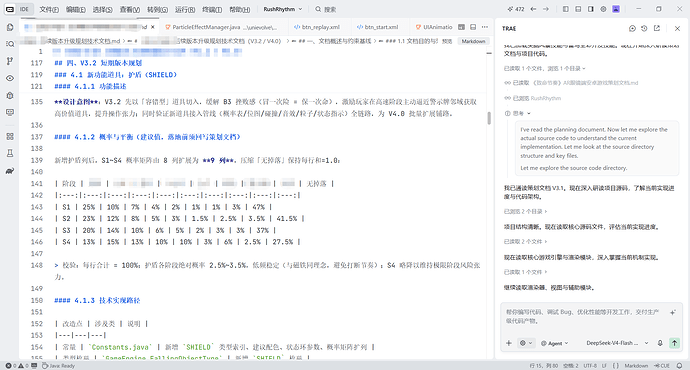Expand the thinking section in chat
690x370 pixels.
pyautogui.click(x=518, y=114)
